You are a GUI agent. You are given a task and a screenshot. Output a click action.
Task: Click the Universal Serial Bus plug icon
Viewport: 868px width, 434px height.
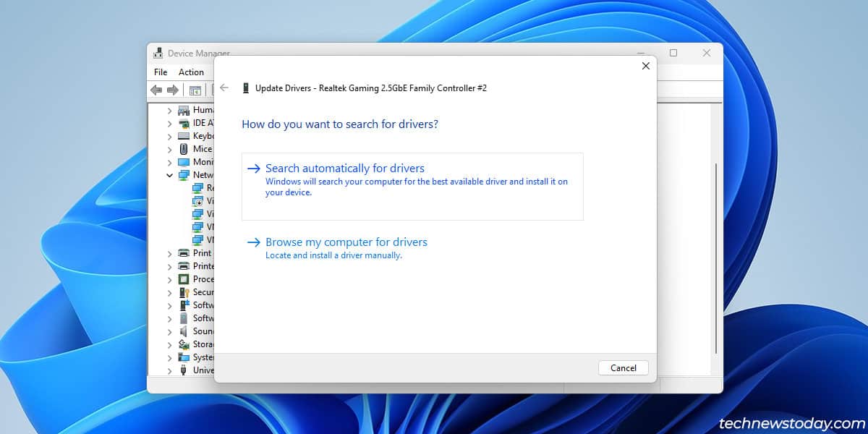coord(184,370)
